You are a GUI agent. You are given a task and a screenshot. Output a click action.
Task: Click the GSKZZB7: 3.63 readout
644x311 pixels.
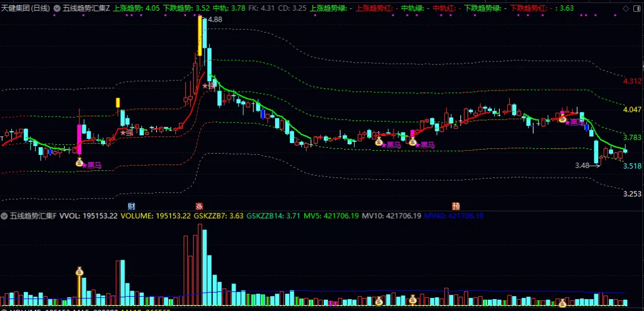pyautogui.click(x=218, y=216)
